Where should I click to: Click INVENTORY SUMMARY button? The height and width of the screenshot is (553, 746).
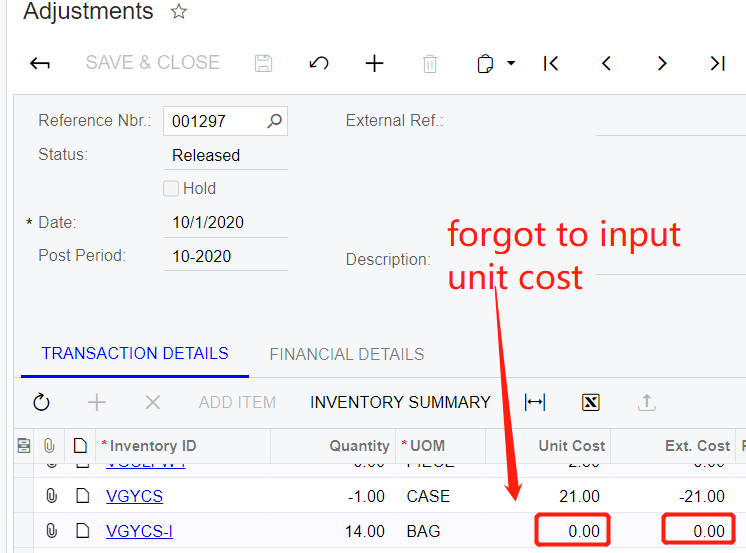coord(400,403)
